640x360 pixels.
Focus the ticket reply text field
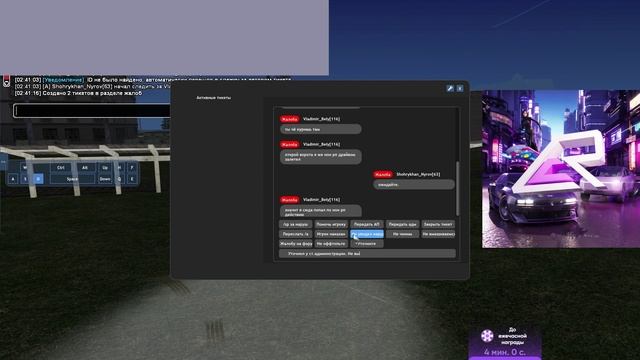click(367, 253)
